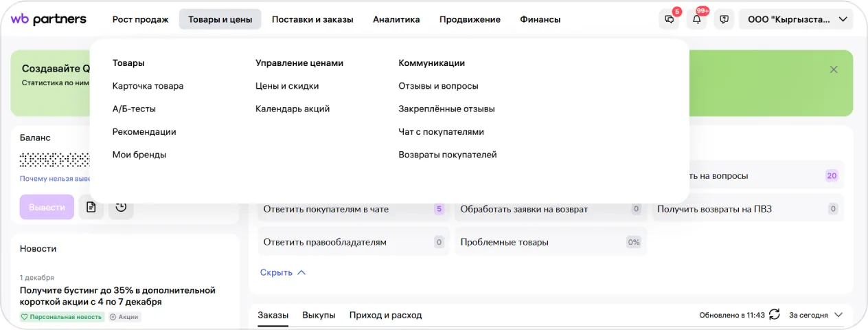Click the wb partners logo

pyautogui.click(x=48, y=19)
